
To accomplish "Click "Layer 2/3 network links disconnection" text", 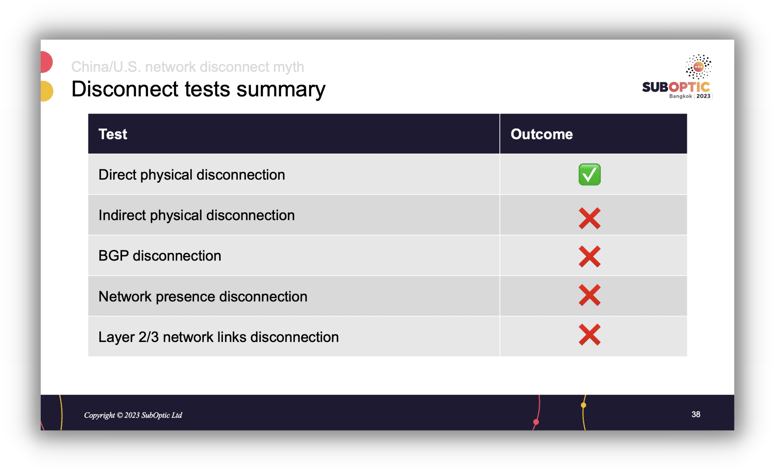I will [218, 337].
